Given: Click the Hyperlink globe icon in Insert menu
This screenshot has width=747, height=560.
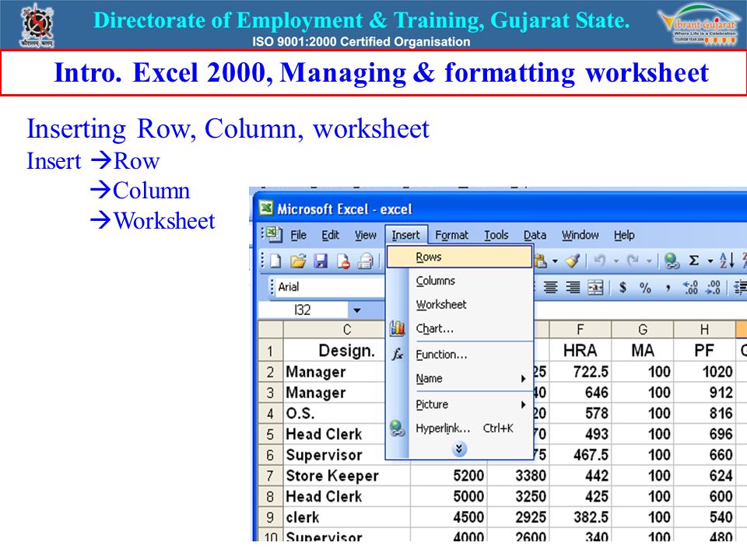Looking at the screenshot, I should (398, 428).
